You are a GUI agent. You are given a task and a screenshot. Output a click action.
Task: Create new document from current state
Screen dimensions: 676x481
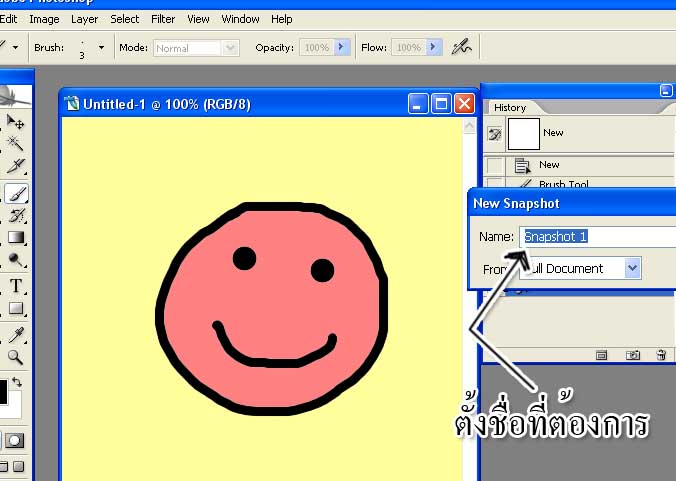click(x=601, y=355)
